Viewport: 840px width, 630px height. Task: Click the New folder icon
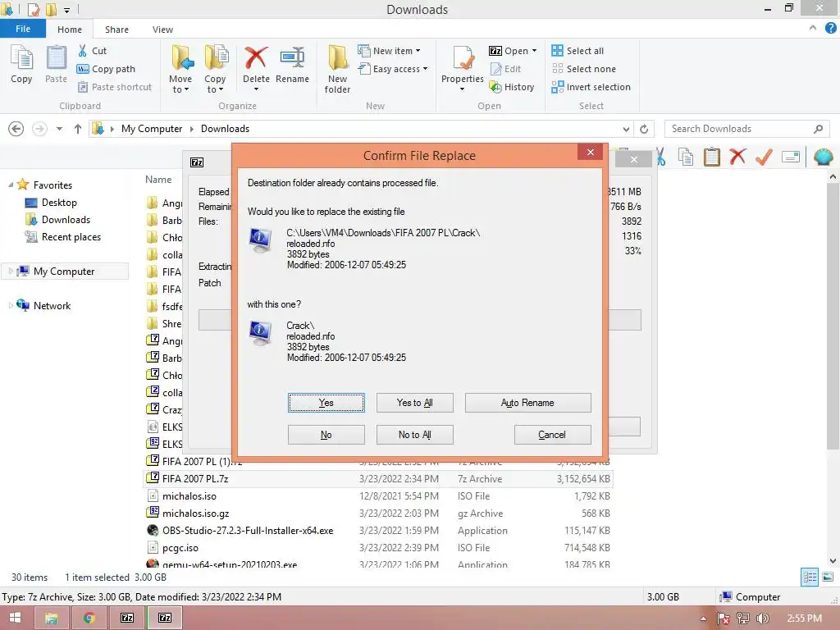pyautogui.click(x=337, y=58)
